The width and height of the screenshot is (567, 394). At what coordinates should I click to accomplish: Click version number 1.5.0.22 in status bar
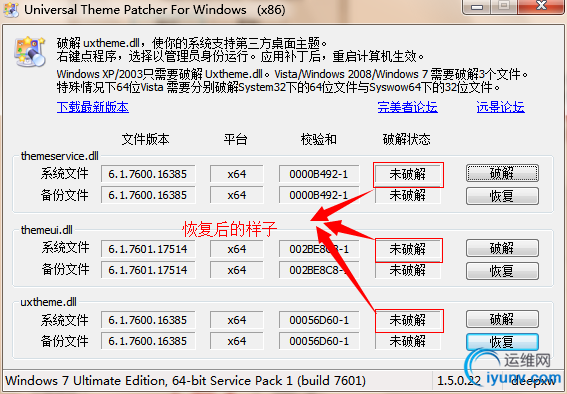pos(459,381)
